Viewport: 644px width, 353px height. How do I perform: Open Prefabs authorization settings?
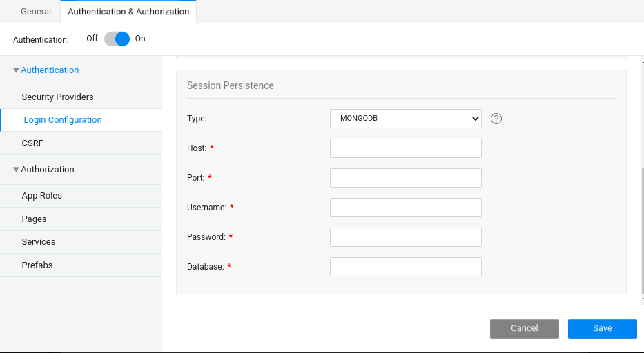37,265
